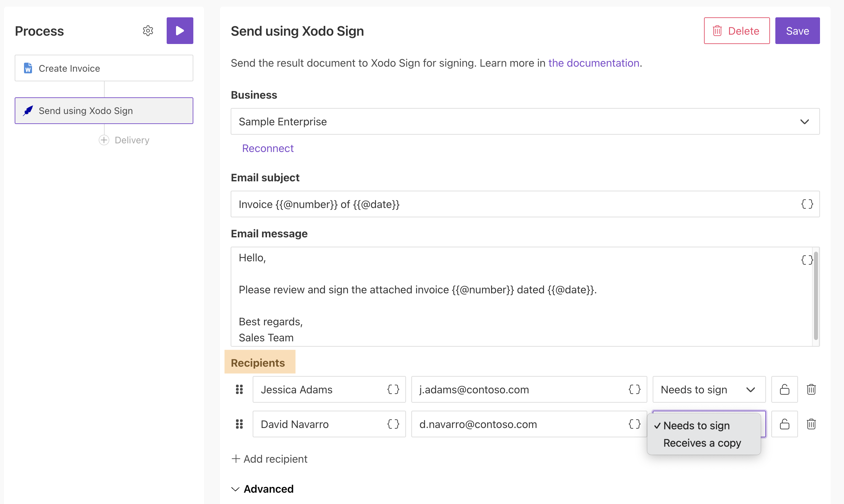Click the Recipients heading
Viewport: 844px width, 504px height.
[258, 363]
